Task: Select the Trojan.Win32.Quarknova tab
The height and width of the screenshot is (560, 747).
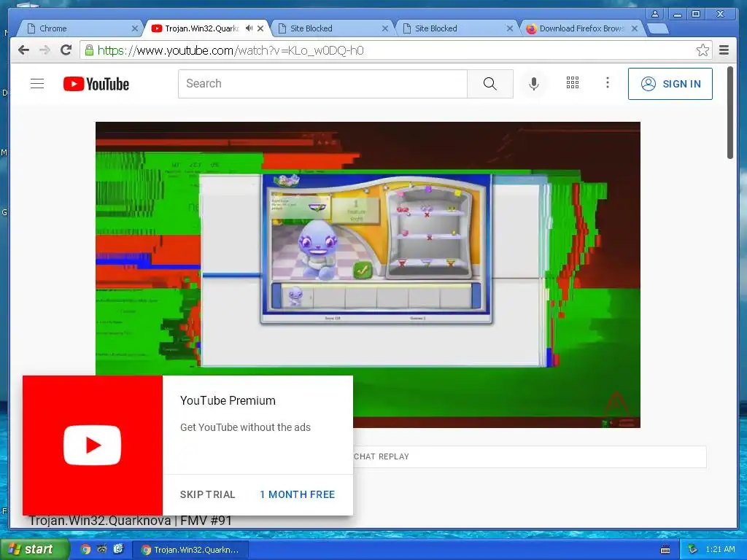Action: 201,28
